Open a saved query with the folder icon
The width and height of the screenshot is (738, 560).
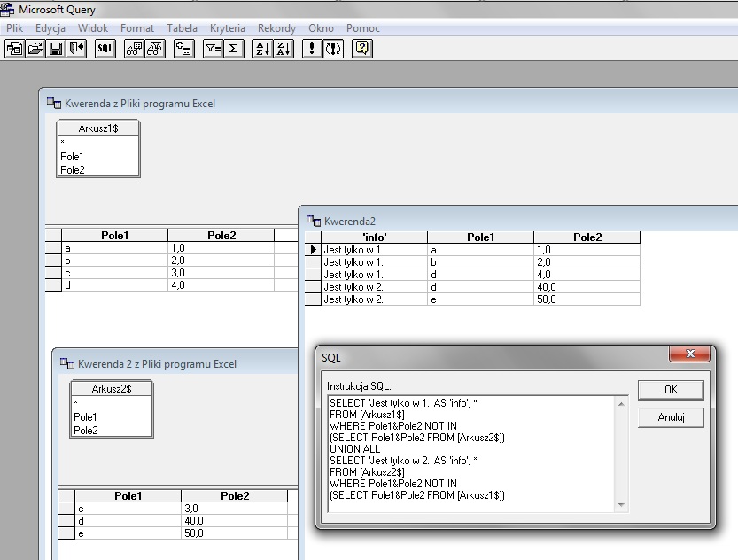35,49
